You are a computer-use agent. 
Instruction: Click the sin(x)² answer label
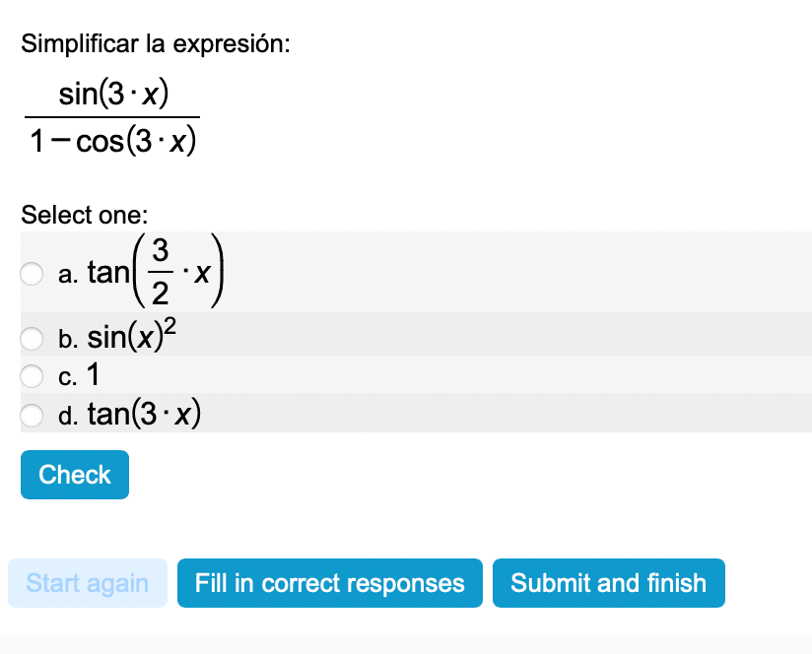click(x=132, y=338)
